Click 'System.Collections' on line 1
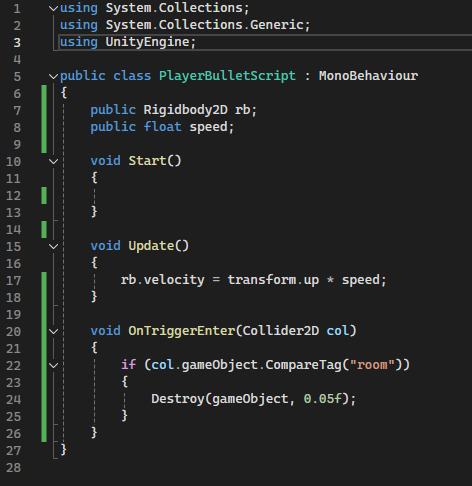 coord(174,8)
